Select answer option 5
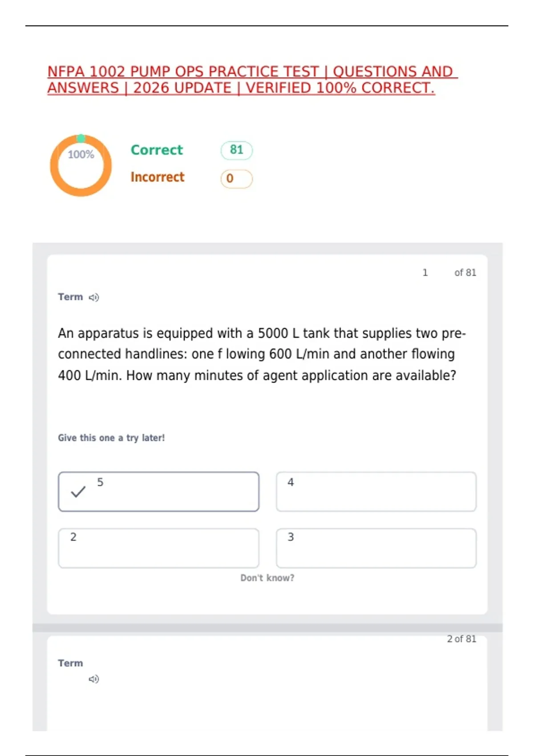This screenshot has width=534, height=756. pos(158,491)
